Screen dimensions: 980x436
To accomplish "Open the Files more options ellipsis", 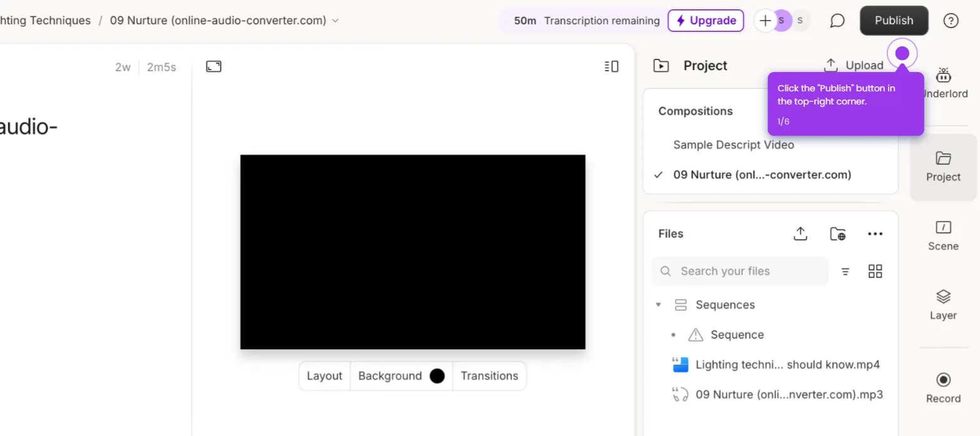I will tap(875, 234).
